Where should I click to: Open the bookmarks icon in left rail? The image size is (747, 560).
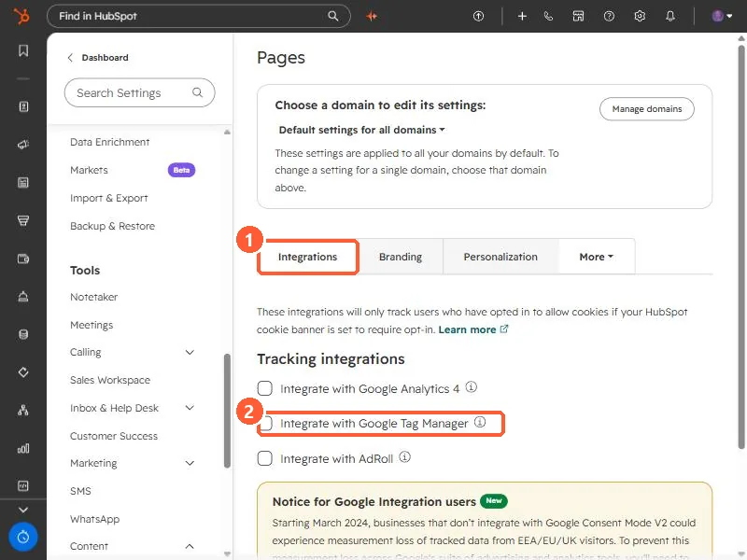tap(23, 50)
